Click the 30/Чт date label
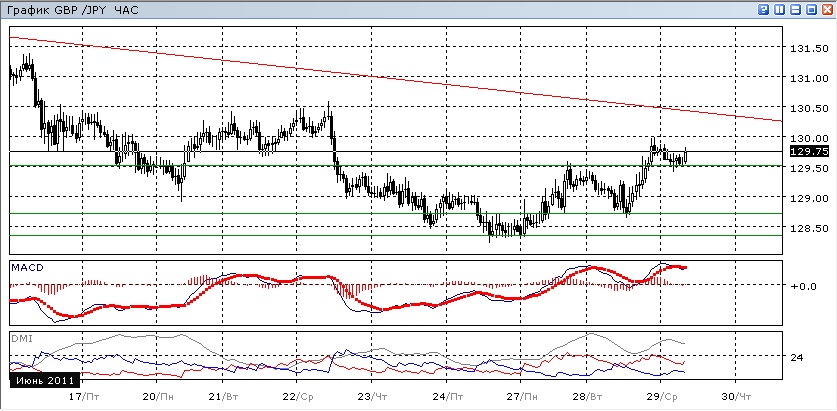The image size is (837, 411). click(x=736, y=397)
